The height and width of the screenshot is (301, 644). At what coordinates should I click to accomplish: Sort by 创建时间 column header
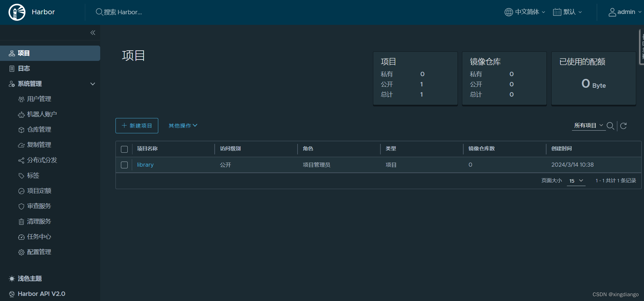pyautogui.click(x=561, y=149)
